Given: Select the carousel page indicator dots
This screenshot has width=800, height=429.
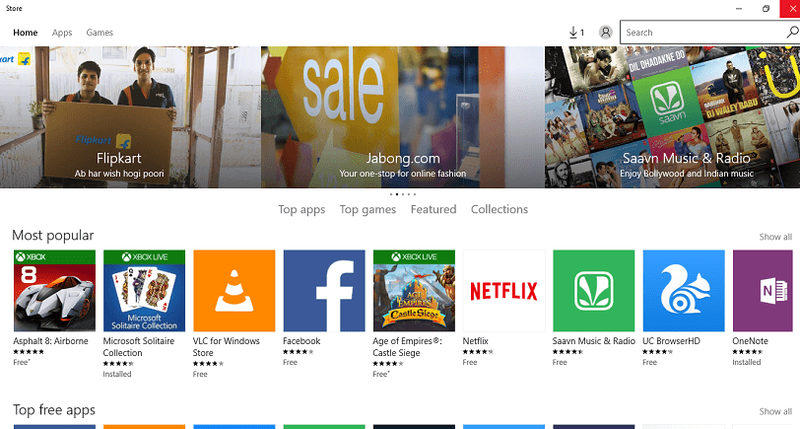Looking at the screenshot, I should [403, 194].
